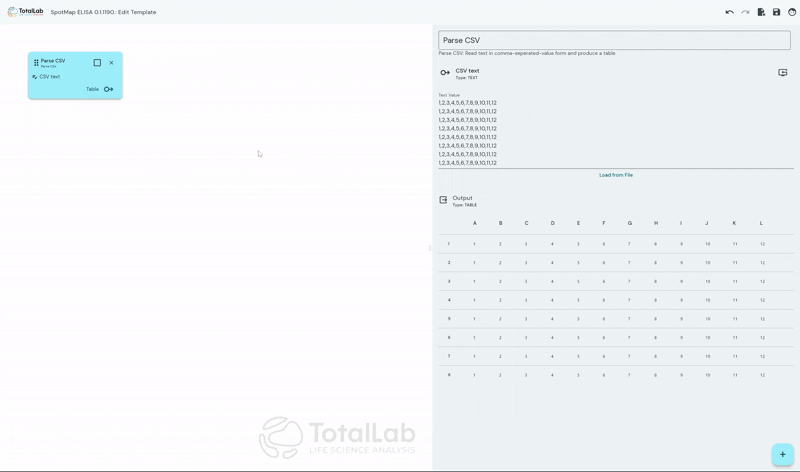Click the value 4 in row 3
This screenshot has height=472, width=800.
pos(552,282)
